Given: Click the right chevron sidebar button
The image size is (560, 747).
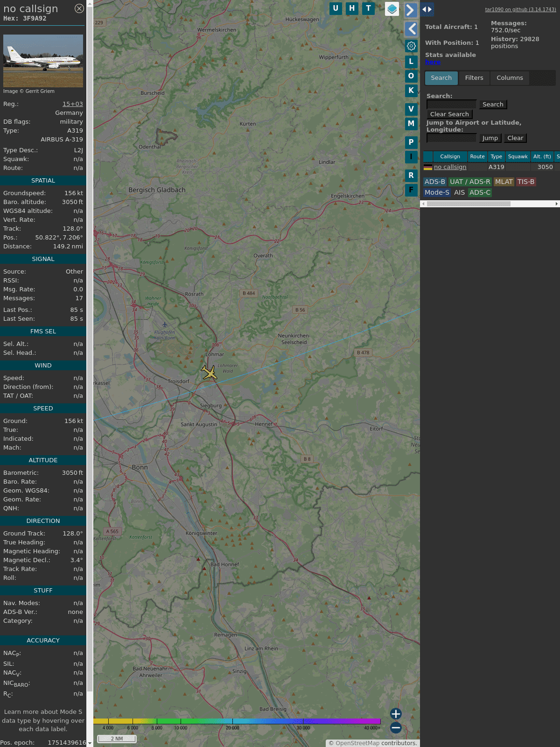Looking at the screenshot, I should tap(411, 10).
